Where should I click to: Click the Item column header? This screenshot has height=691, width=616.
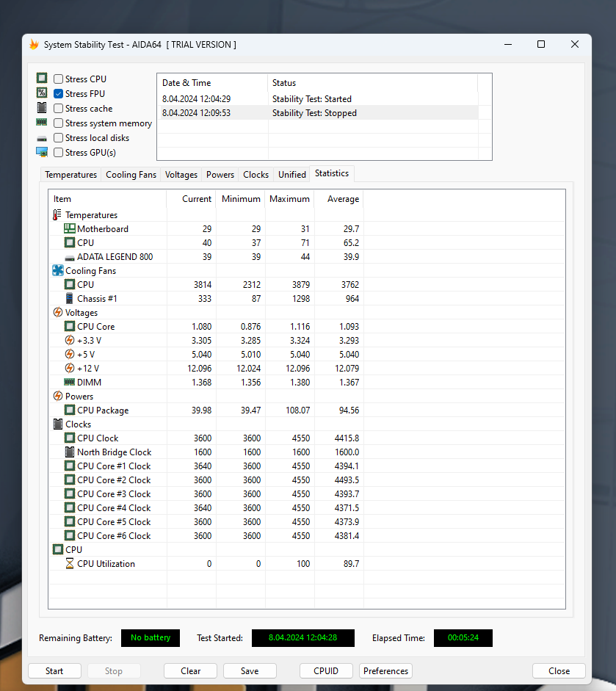pos(107,199)
